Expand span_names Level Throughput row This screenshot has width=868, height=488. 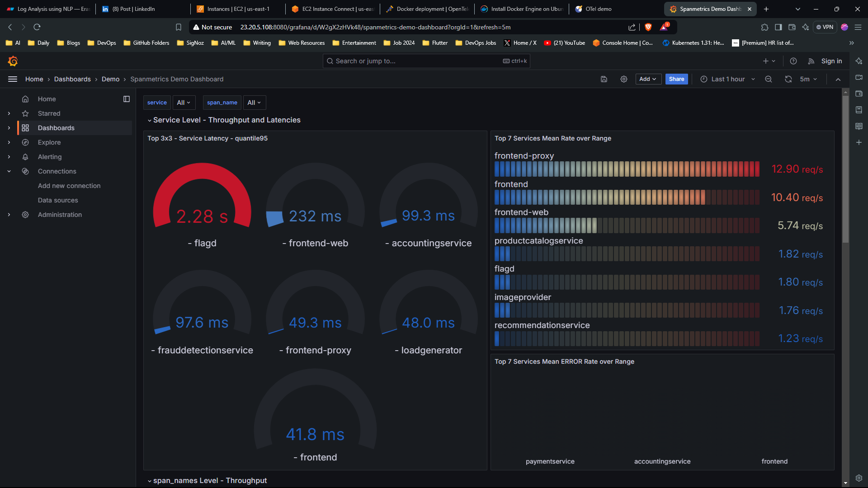208,480
